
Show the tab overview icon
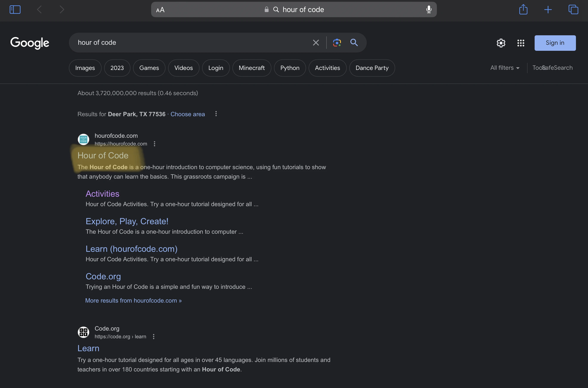[573, 10]
